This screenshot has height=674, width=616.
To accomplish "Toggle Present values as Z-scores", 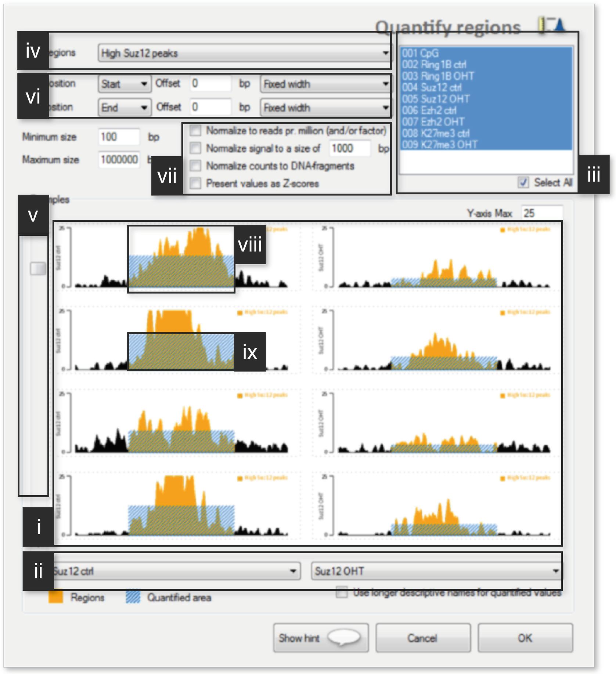I will [196, 183].
